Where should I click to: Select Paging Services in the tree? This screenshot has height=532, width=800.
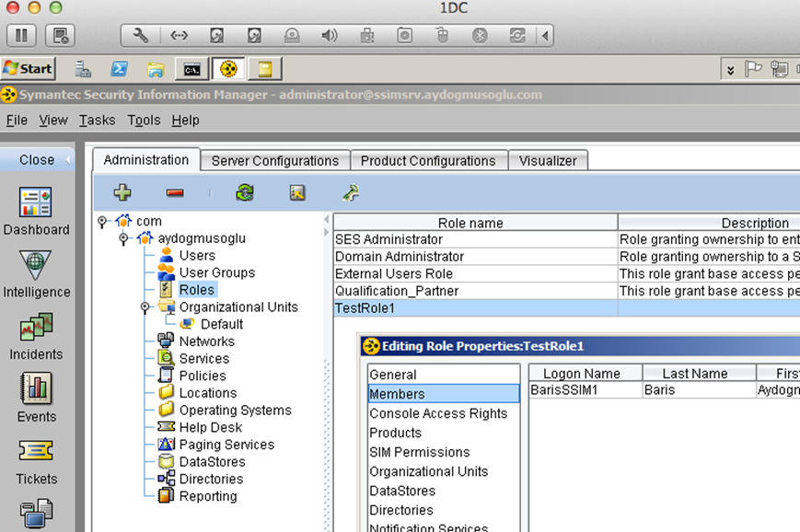tap(226, 445)
